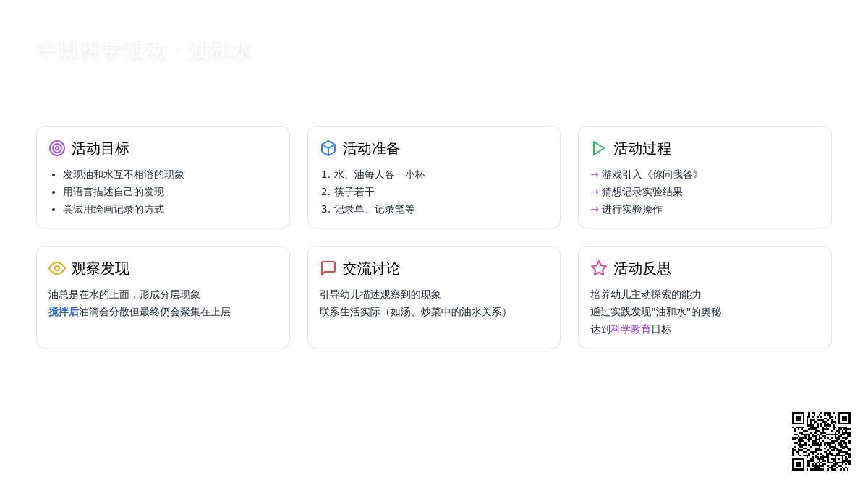Click the purple target icon beside 活动目标
This screenshot has width=868, height=488.
pos(57,148)
